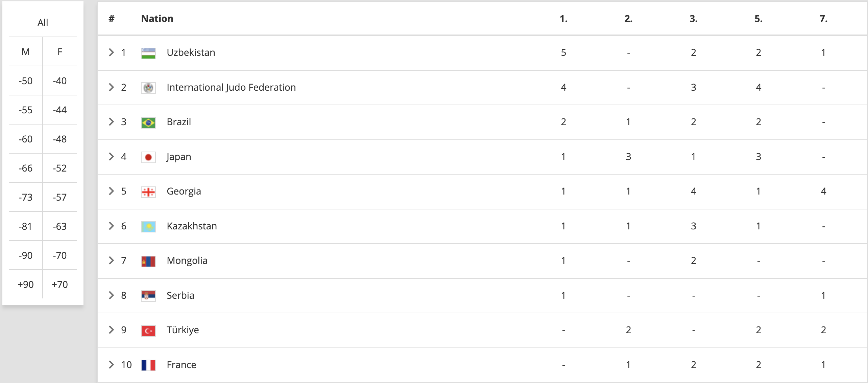Expand the Serbia row details
Image resolution: width=868 pixels, height=383 pixels.
pyautogui.click(x=111, y=295)
